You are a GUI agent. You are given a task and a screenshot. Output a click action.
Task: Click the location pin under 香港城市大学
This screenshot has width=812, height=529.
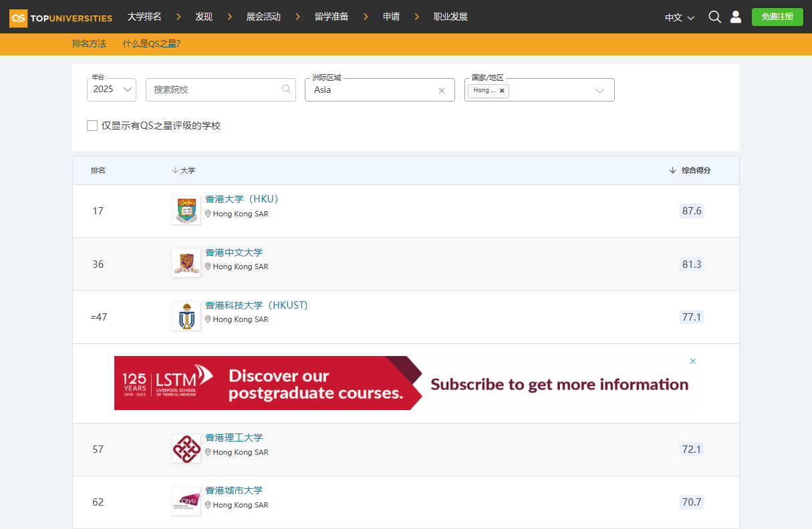click(208, 505)
